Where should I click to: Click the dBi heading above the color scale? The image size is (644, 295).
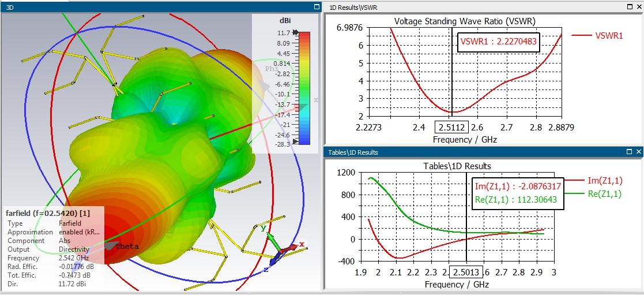pos(285,21)
